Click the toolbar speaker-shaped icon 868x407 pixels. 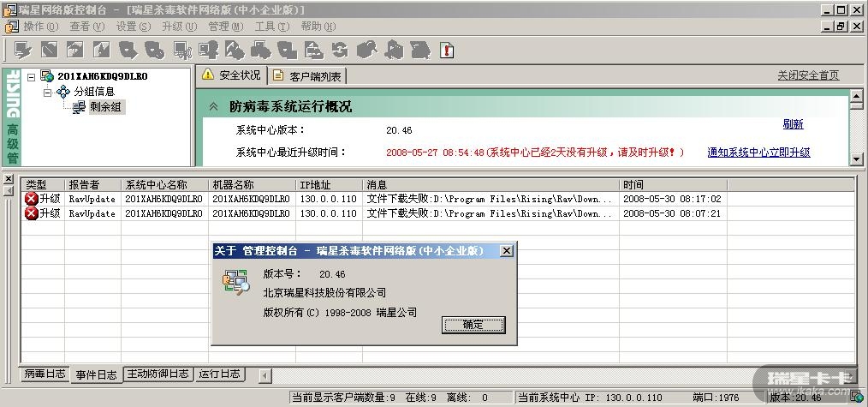(x=394, y=50)
